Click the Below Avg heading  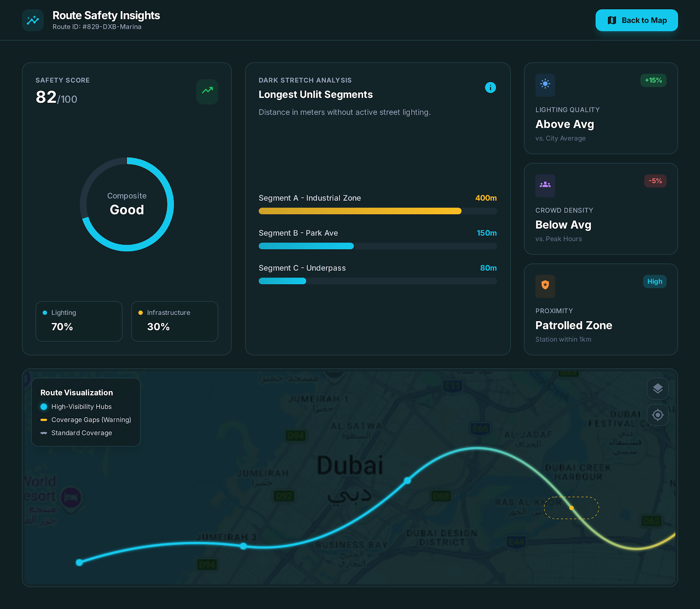(563, 225)
